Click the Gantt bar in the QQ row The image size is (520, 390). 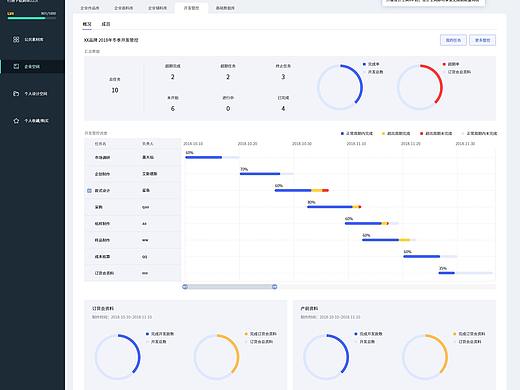click(430, 256)
